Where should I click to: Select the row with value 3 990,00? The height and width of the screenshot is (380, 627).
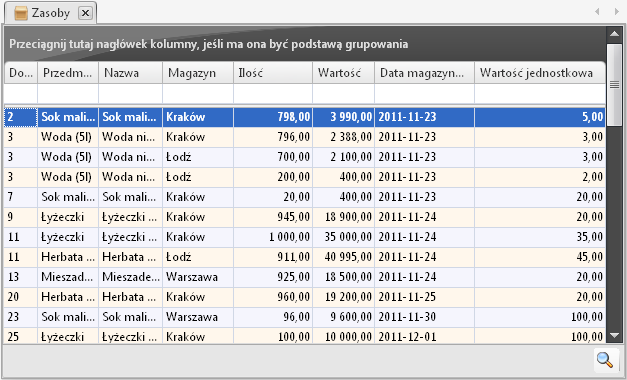coord(305,117)
